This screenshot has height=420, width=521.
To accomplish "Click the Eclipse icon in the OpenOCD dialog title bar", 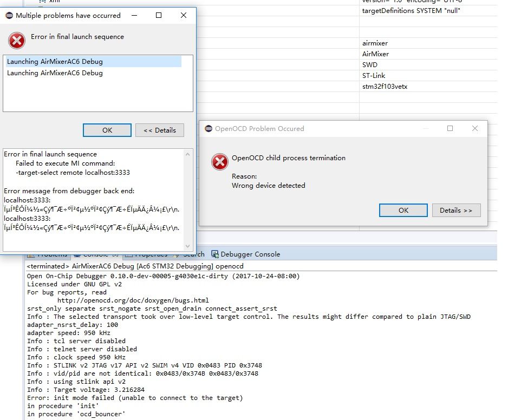I will tap(209, 128).
